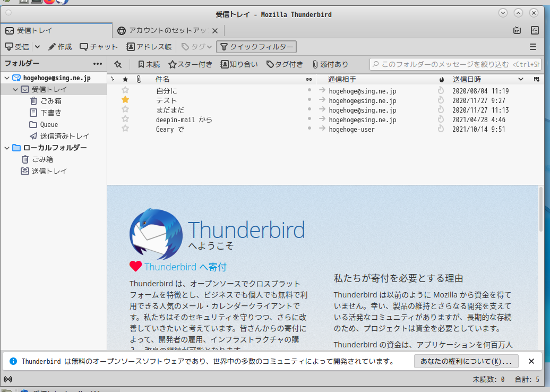Open the column picker icon
Screen dimensions: 550x392
pyautogui.click(x=536, y=79)
